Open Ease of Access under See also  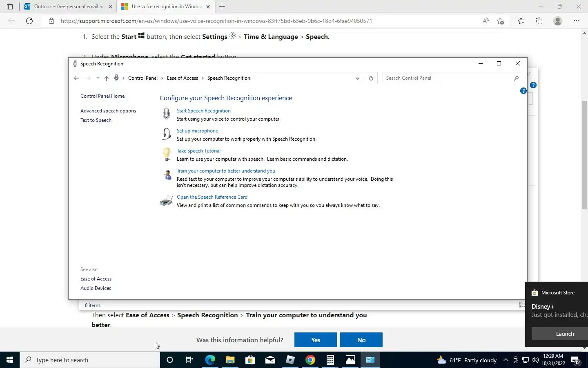pos(96,279)
